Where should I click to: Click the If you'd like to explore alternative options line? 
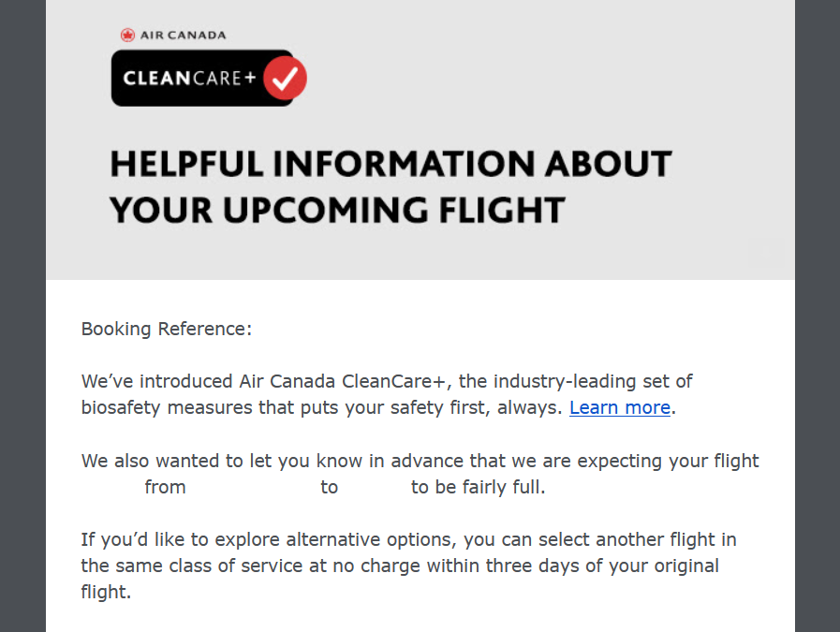408,539
